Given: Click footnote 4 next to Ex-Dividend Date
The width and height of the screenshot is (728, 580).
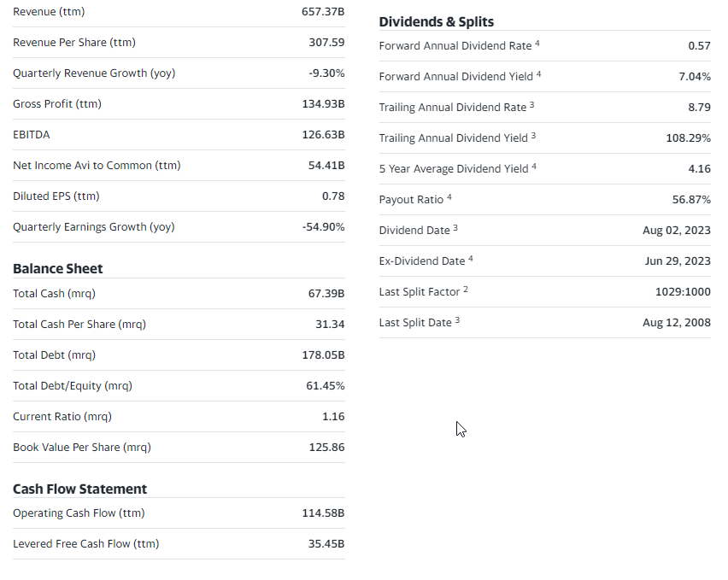Looking at the screenshot, I should pyautogui.click(x=471, y=259).
